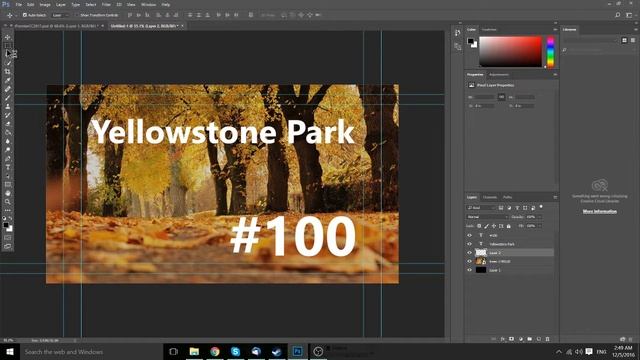The height and width of the screenshot is (360, 640).
Task: Open the Normal blend mode dropdown
Action: 487,217
